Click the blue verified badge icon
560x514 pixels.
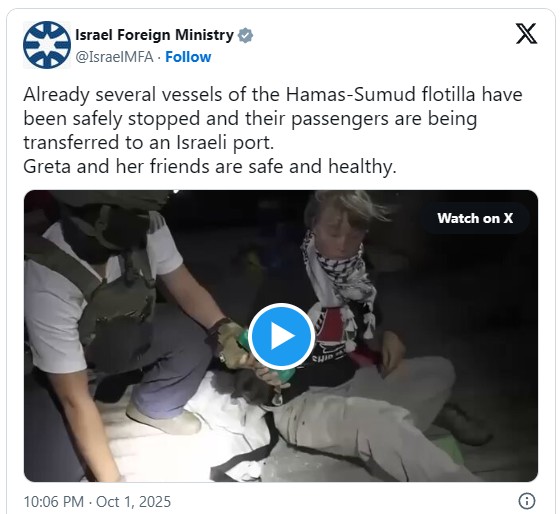245,35
